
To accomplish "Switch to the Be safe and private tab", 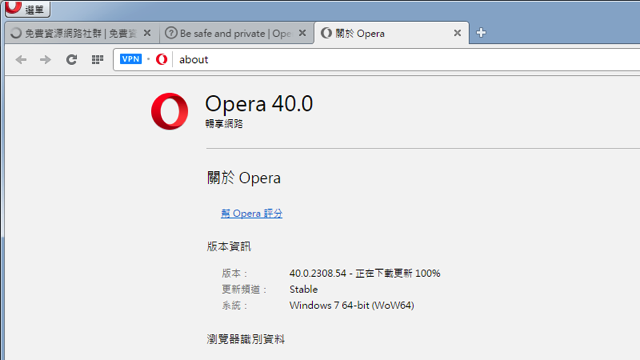I will 237,33.
